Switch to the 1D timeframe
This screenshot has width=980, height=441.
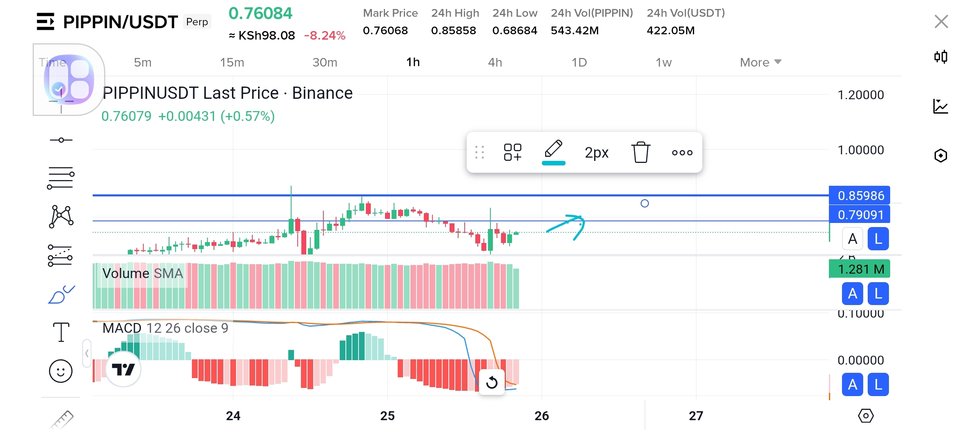(579, 62)
